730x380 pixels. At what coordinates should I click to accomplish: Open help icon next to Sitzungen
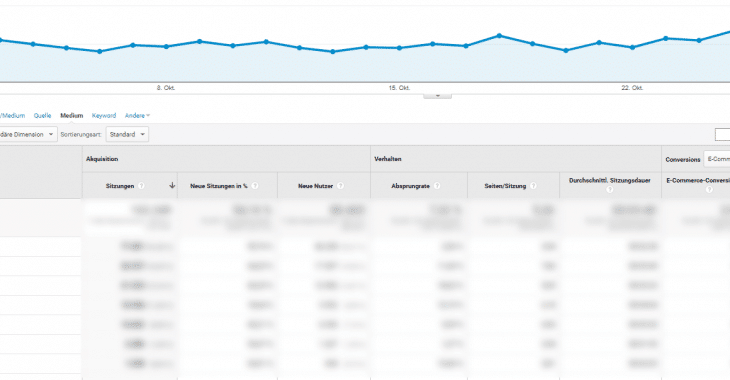point(142,186)
